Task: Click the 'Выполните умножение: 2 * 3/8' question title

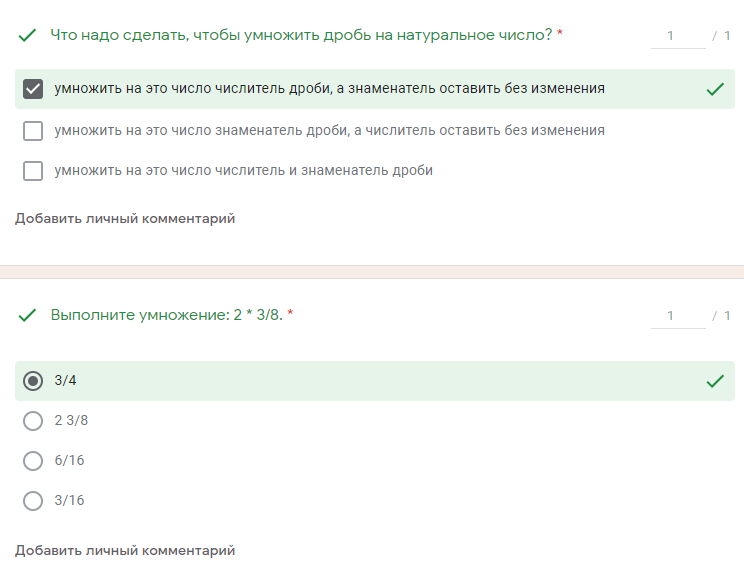Action: (166, 315)
